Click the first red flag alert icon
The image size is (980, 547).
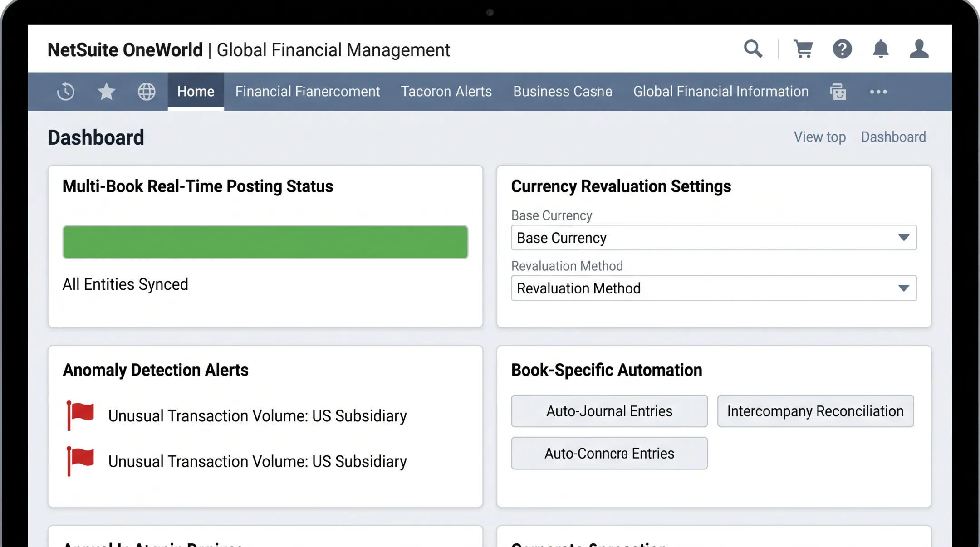click(x=80, y=415)
